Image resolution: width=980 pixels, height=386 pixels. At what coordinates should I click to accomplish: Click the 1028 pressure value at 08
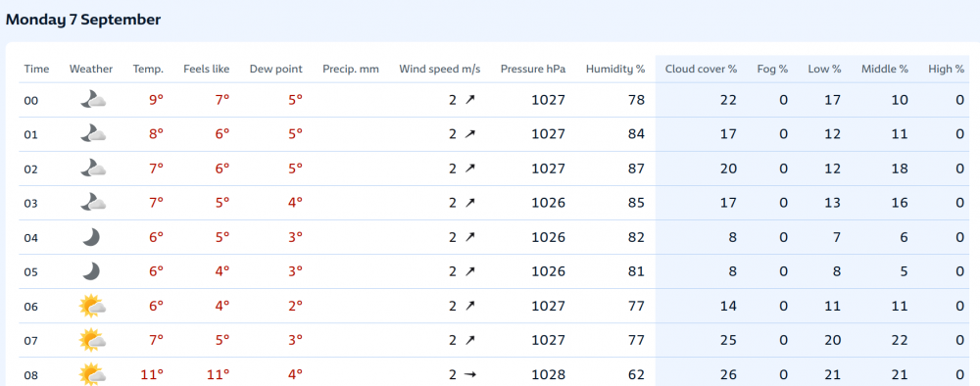point(548,375)
